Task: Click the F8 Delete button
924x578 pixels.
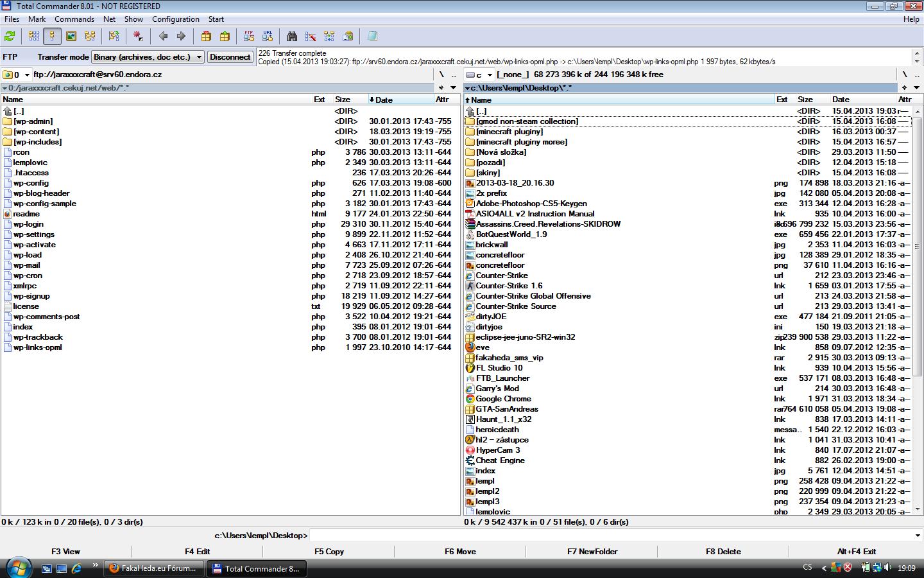Action: (723, 551)
